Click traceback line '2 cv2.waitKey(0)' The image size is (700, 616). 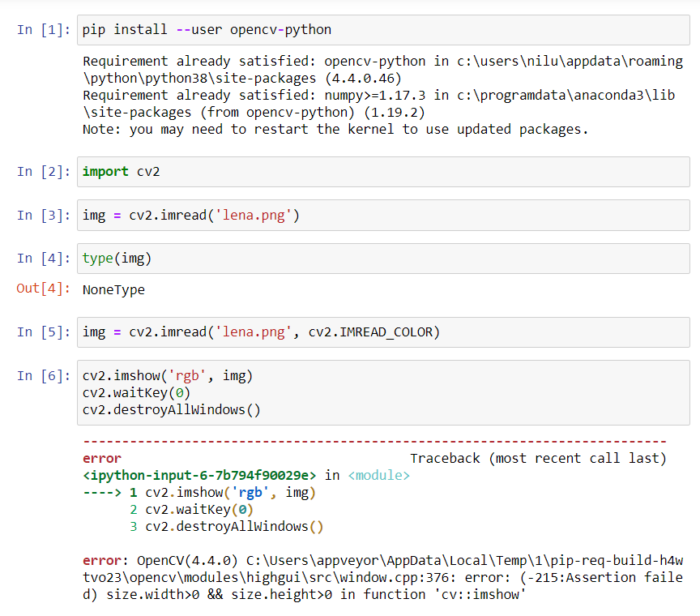click(x=191, y=510)
